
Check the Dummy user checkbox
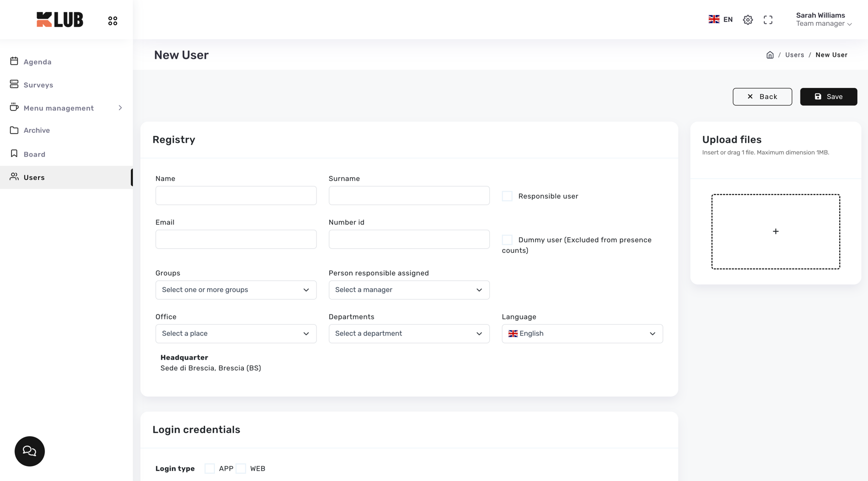coord(507,240)
